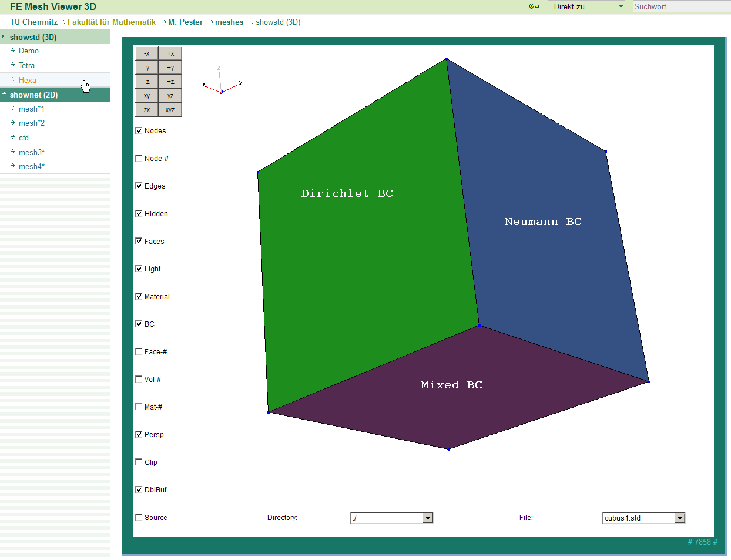This screenshot has height=560, width=731.
Task: Expand the 'Direkt zu ...' dropdown
Action: point(586,6)
